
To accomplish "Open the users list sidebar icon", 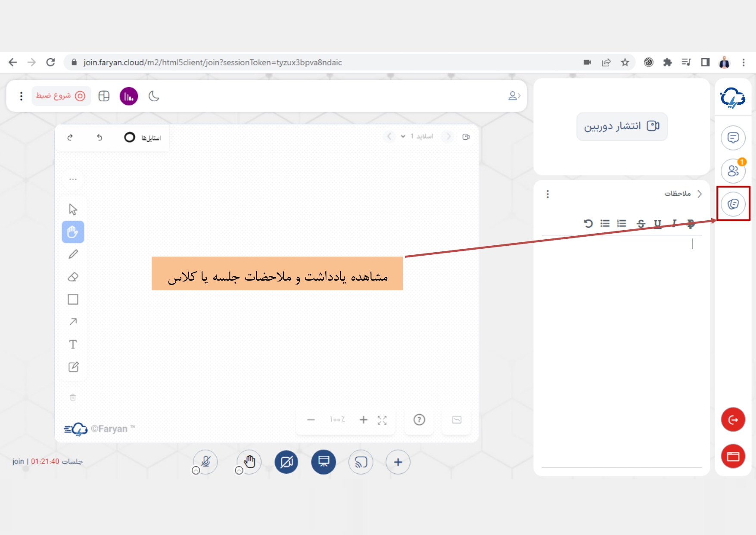I will coord(733,171).
